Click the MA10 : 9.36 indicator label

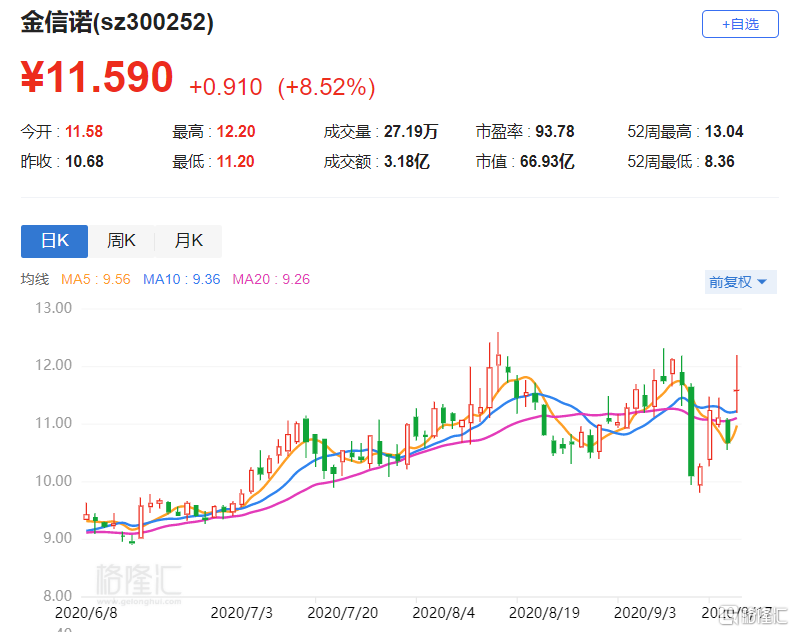coord(182,279)
